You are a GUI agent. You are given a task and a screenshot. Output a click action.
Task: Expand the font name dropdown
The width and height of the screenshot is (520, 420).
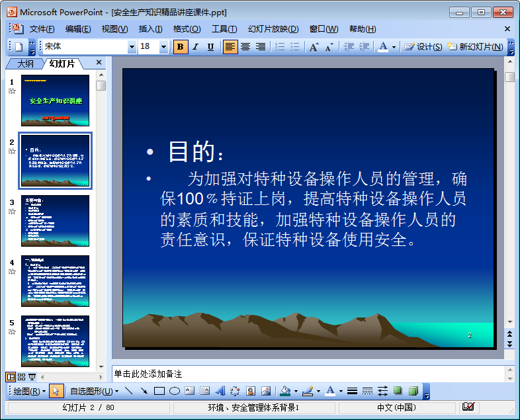132,47
